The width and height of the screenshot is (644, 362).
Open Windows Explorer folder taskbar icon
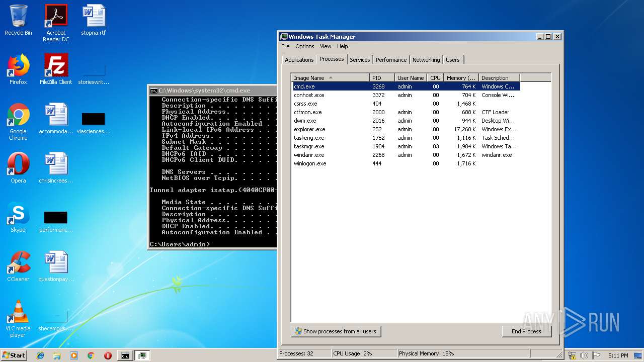click(x=57, y=355)
